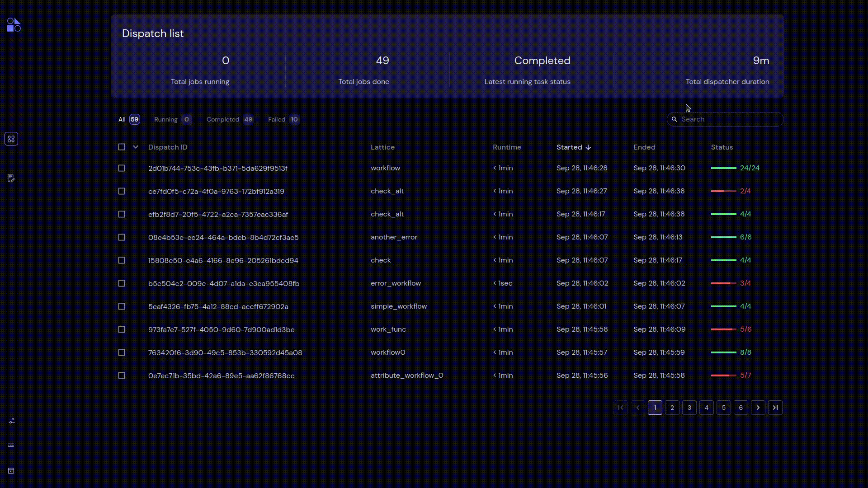Image resolution: width=868 pixels, height=488 pixels.
Task: Open the terminal icon in sidebar
Action: click(11, 471)
